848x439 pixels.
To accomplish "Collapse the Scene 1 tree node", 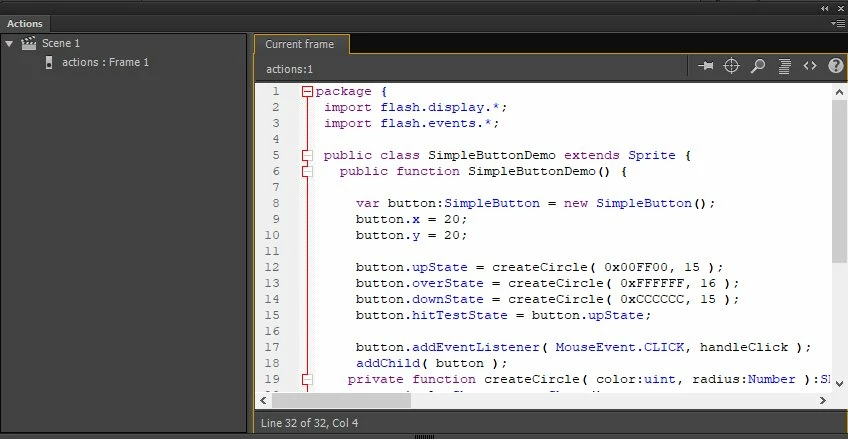I will point(9,43).
